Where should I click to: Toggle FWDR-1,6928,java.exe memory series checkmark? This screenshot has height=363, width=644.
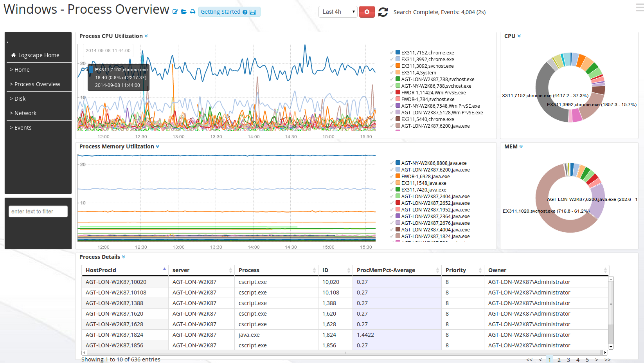pyautogui.click(x=392, y=176)
